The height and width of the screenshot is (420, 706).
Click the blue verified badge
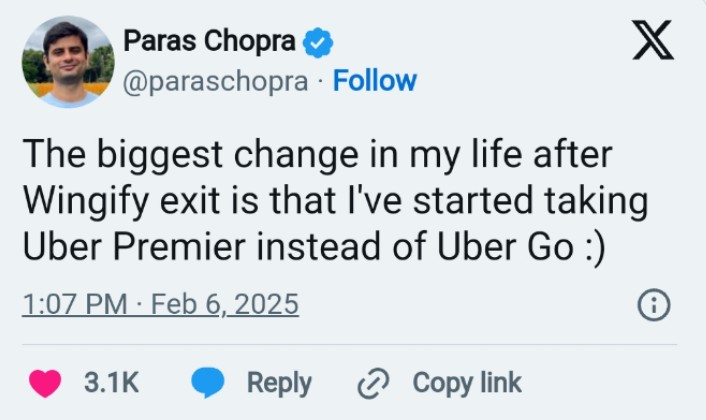(318, 42)
